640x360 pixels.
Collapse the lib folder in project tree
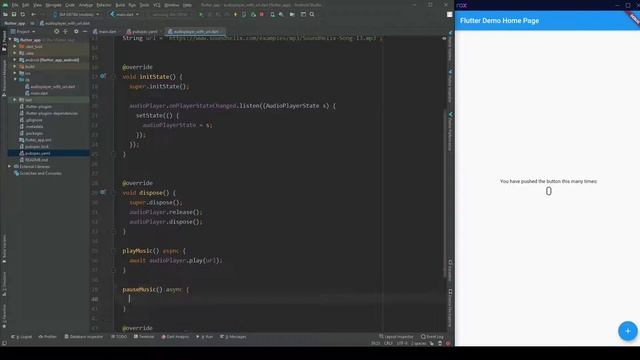tap(15, 80)
